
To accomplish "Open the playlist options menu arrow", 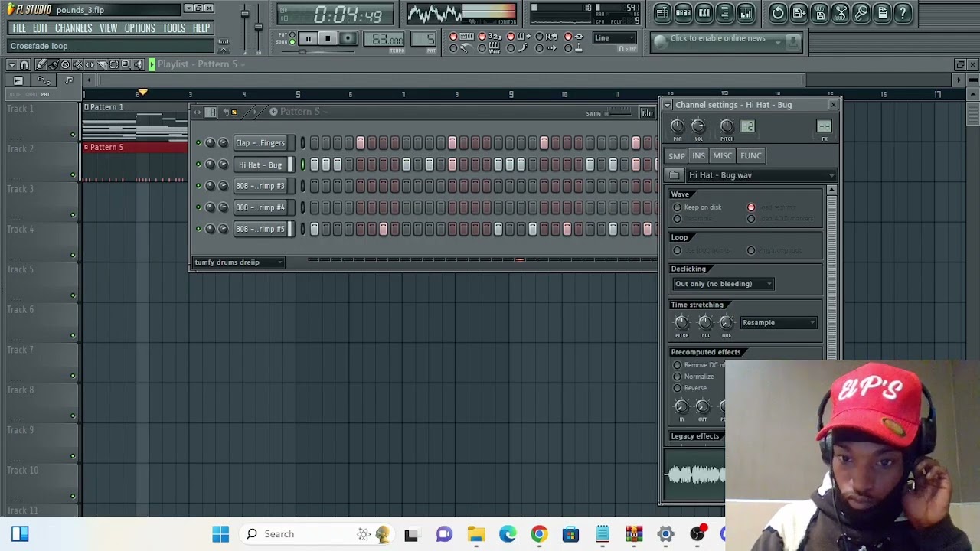I will (12, 65).
